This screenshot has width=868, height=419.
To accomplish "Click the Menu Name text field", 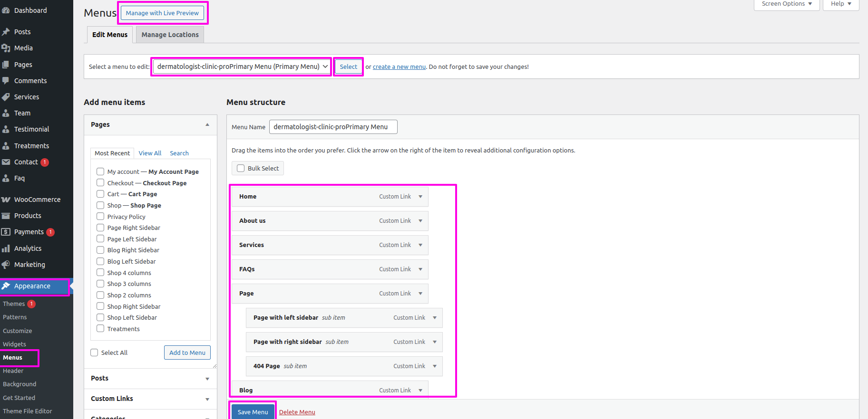I will click(333, 127).
